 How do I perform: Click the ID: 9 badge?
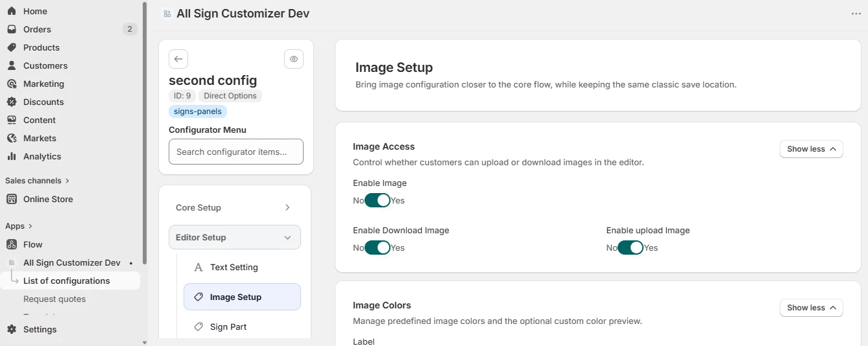pyautogui.click(x=182, y=96)
